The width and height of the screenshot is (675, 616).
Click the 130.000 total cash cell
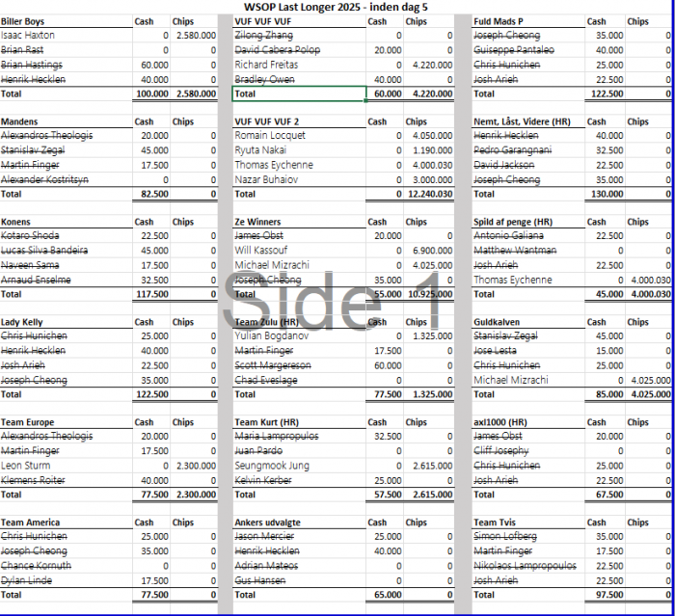tap(607, 194)
